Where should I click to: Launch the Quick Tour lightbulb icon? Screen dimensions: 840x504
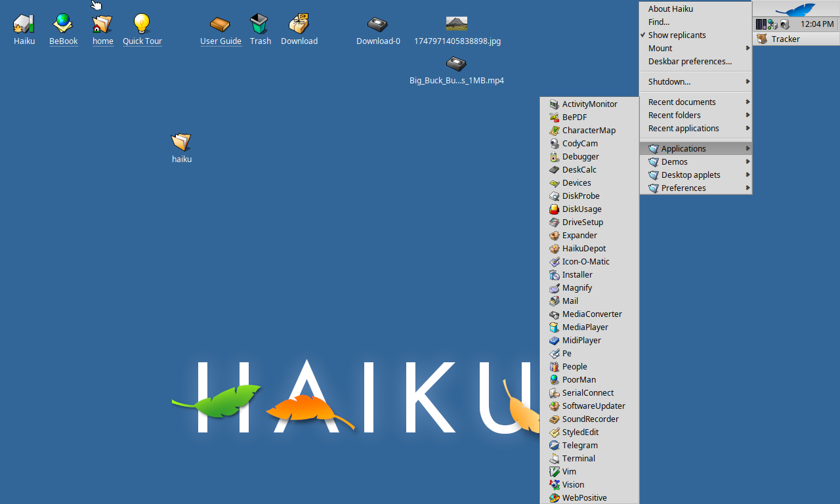[x=142, y=24]
